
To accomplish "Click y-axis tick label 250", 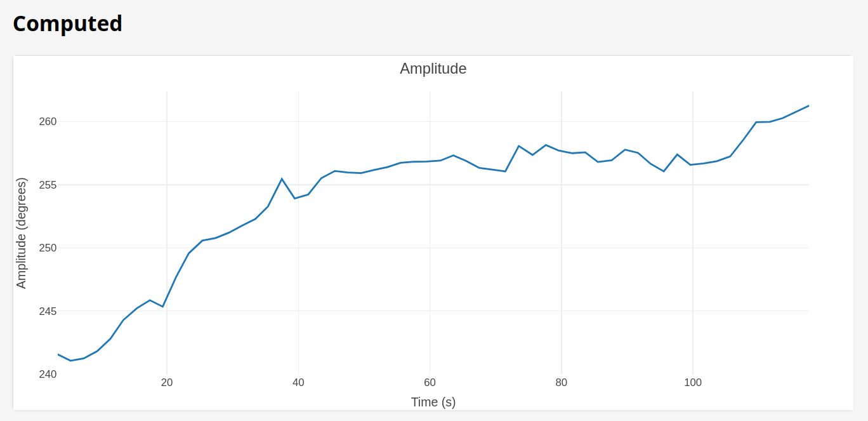I will pos(48,248).
